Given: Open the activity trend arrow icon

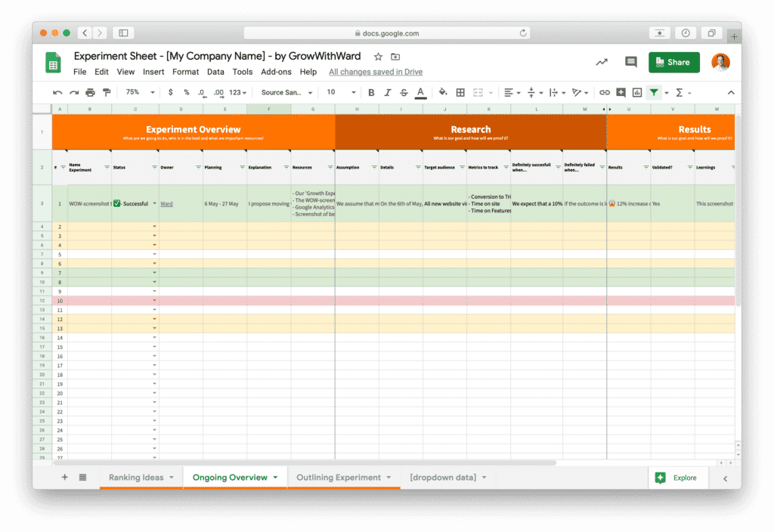Looking at the screenshot, I should point(602,62).
